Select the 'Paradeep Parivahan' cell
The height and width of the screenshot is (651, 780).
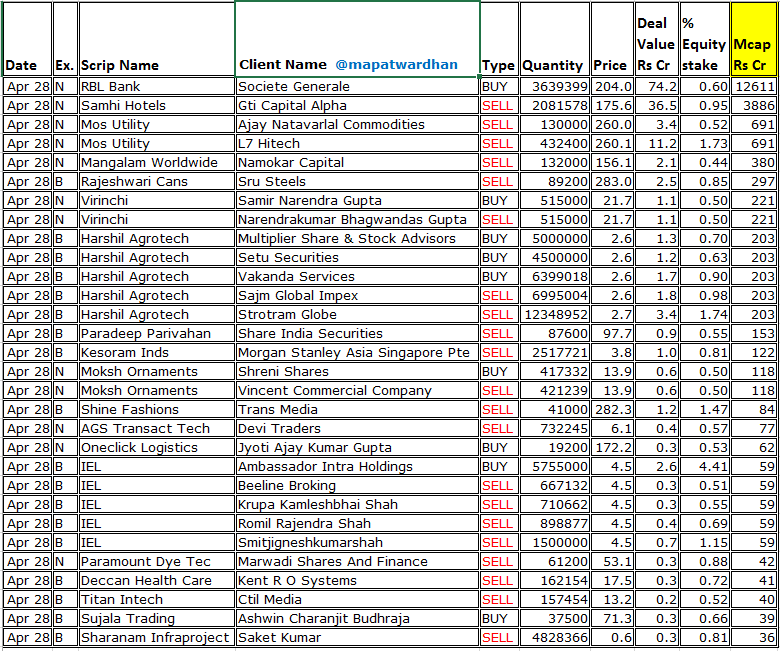click(x=156, y=333)
